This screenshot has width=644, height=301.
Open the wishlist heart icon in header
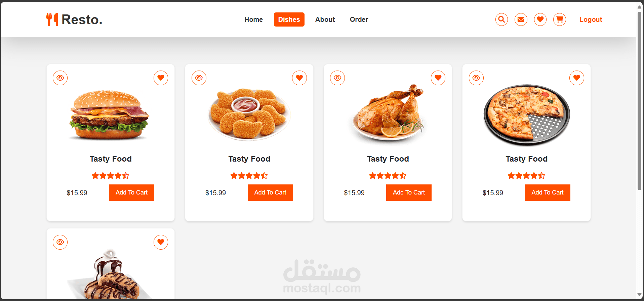(x=540, y=19)
